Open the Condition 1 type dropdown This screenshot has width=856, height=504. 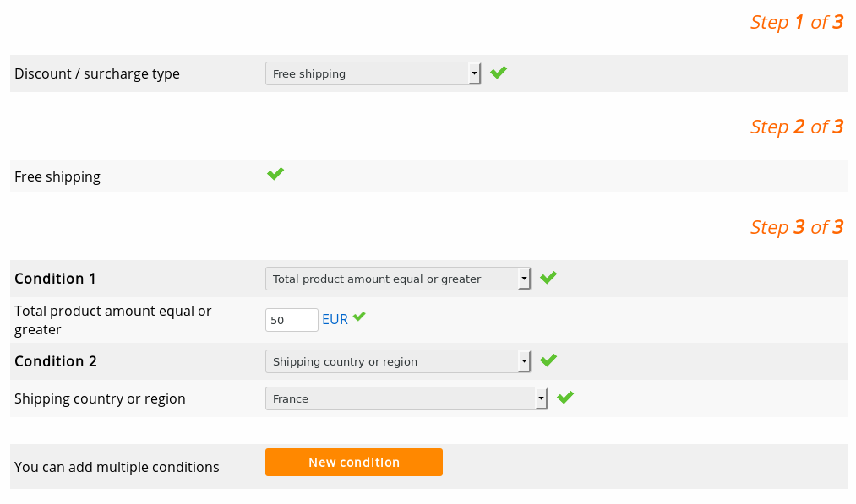coord(397,278)
